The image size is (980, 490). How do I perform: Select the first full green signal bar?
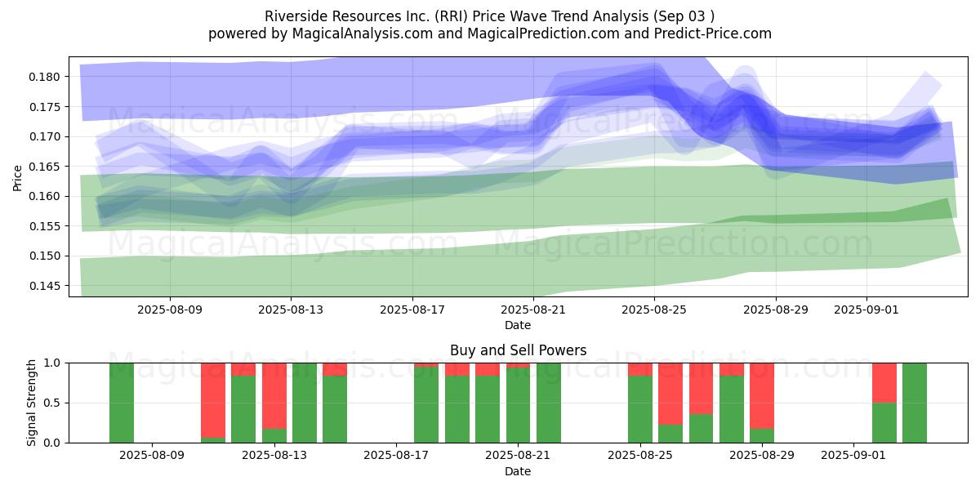122,403
